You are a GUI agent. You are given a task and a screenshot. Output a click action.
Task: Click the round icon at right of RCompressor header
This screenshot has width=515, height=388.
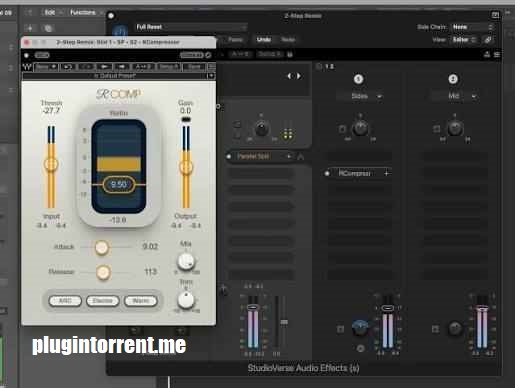coord(208,55)
